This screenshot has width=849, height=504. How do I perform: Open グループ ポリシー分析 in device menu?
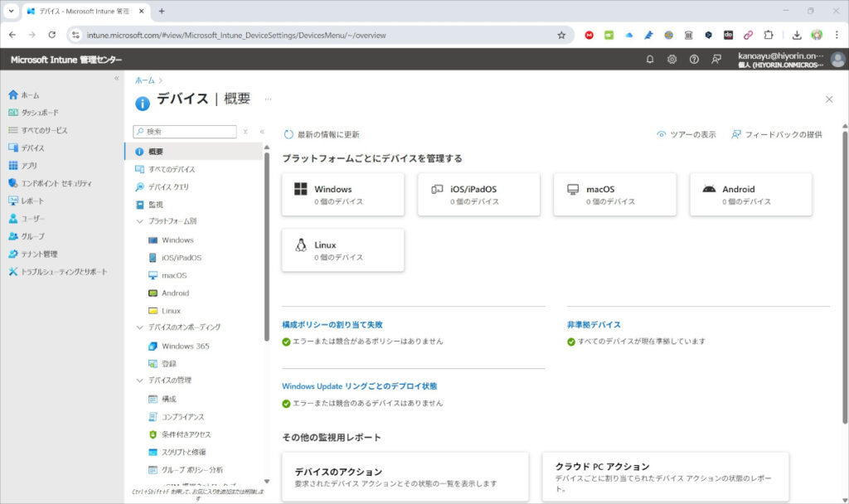[x=186, y=470]
